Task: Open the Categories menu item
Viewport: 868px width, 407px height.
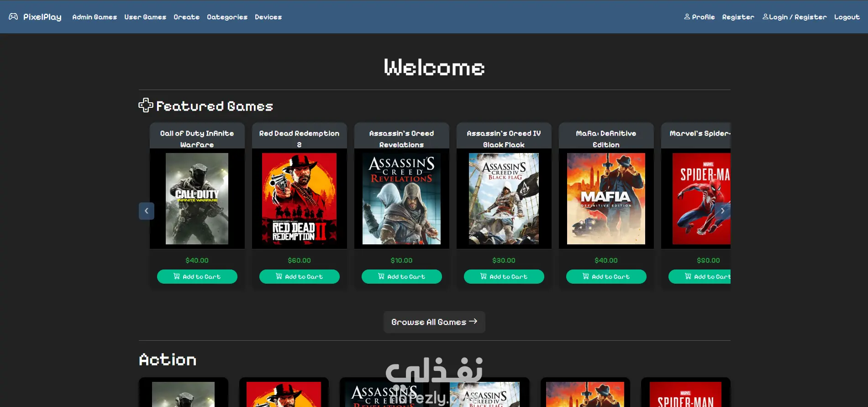Action: 227,17
